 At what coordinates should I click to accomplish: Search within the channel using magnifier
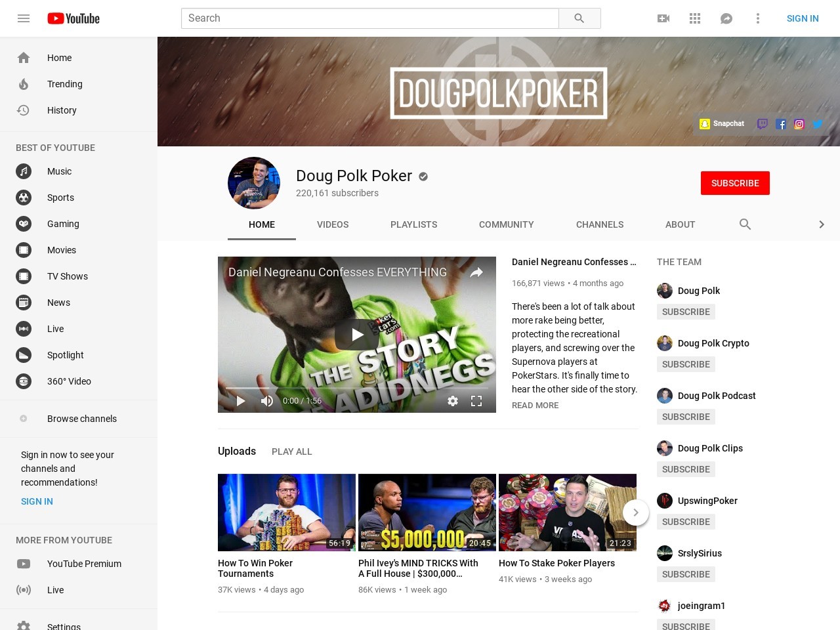pos(745,224)
